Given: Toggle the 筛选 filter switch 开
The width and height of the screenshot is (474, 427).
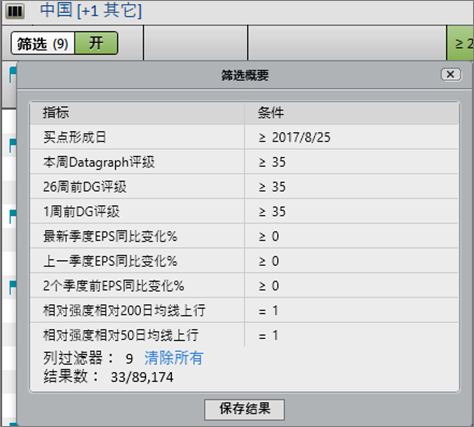Looking at the screenshot, I should point(96,43).
